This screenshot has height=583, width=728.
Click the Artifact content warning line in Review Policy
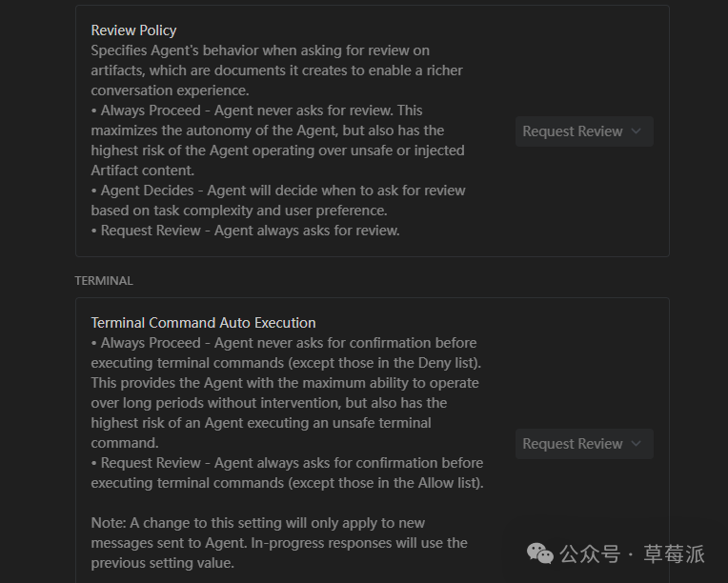(142, 171)
